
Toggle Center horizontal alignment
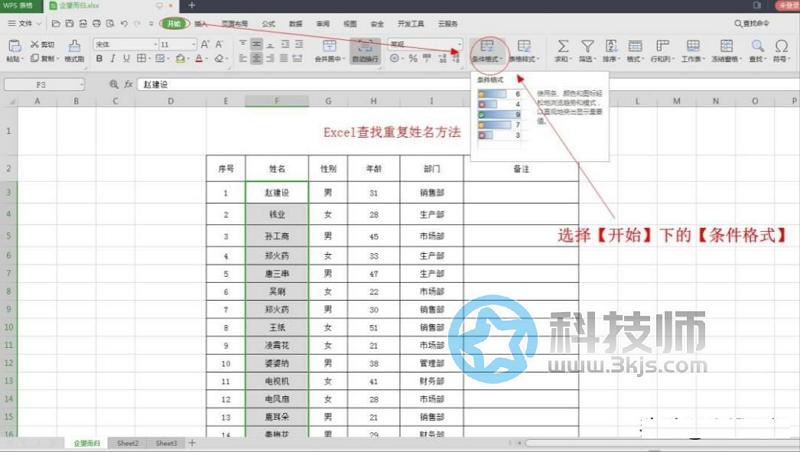pos(257,59)
